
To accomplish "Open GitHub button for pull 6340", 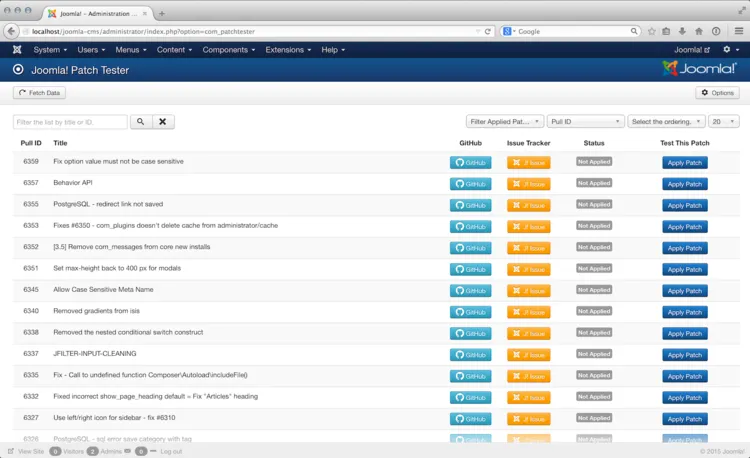I will point(470,312).
